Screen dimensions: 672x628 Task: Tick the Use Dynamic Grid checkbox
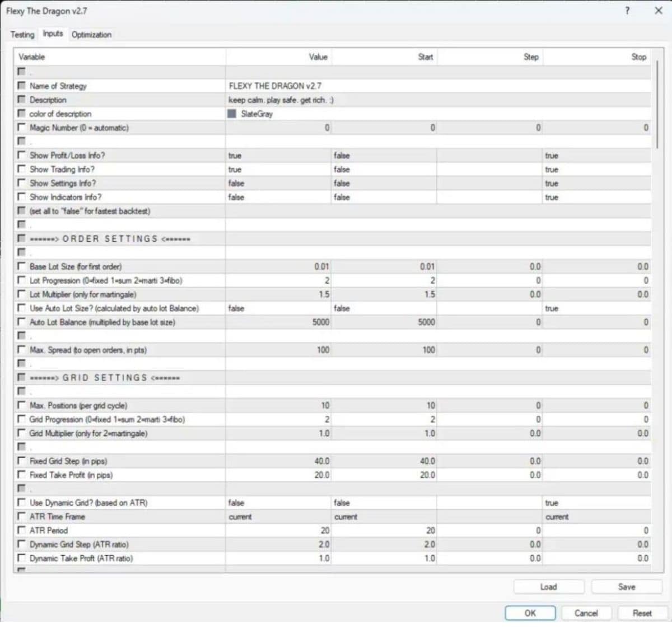point(22,503)
